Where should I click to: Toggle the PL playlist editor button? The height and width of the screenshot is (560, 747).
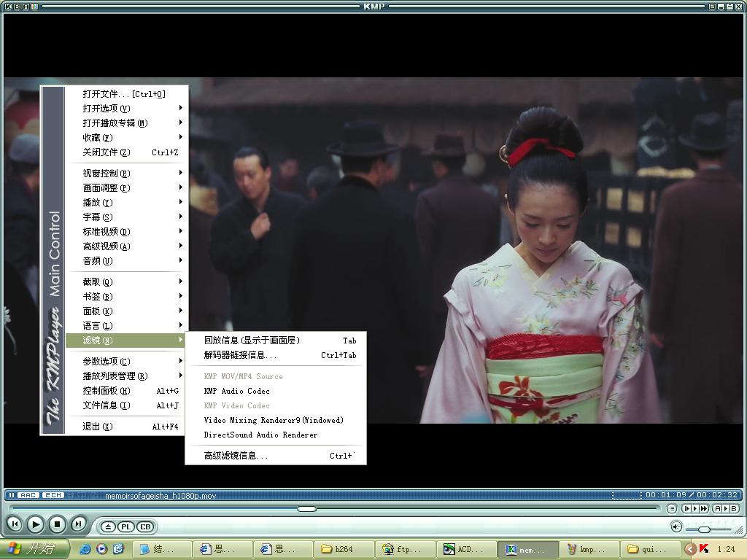click(x=125, y=526)
